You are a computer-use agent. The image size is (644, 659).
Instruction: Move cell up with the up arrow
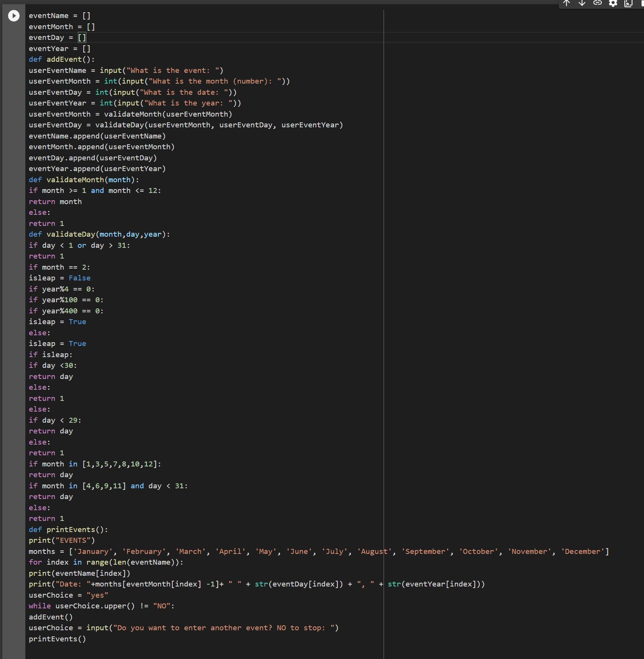[566, 3]
